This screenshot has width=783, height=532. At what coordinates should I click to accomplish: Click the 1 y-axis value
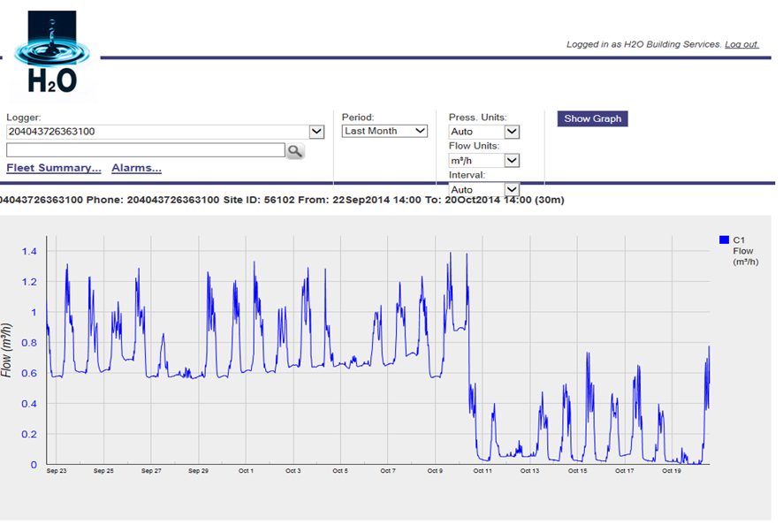(34, 312)
